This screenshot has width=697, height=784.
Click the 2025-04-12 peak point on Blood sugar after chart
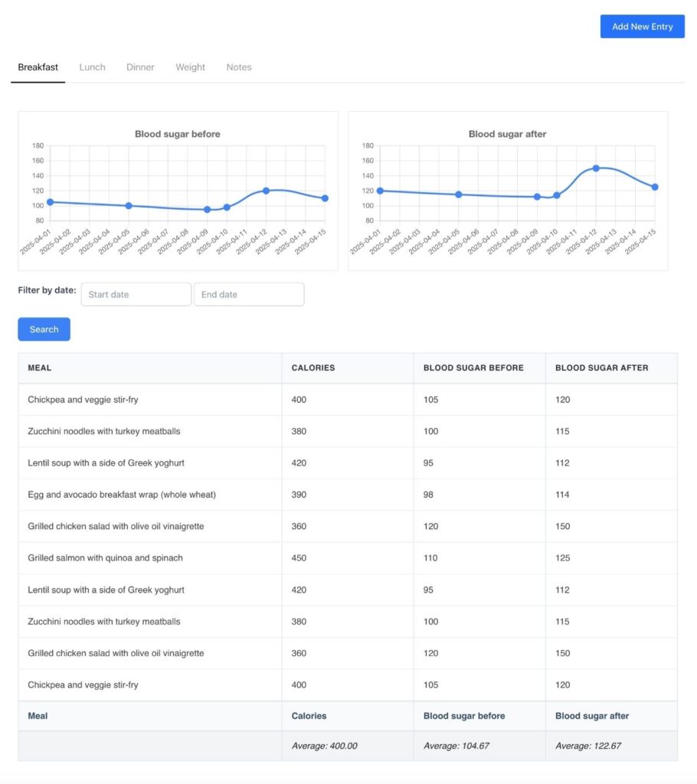tap(595, 168)
